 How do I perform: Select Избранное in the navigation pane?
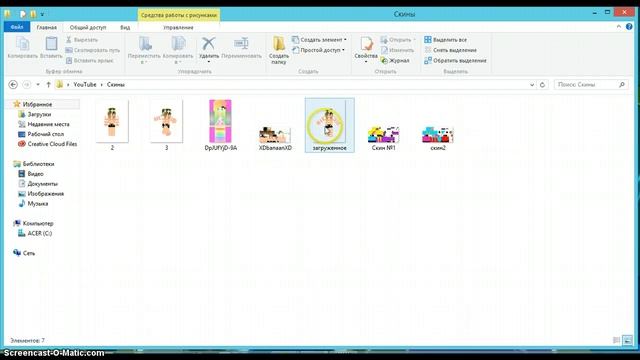click(37, 104)
